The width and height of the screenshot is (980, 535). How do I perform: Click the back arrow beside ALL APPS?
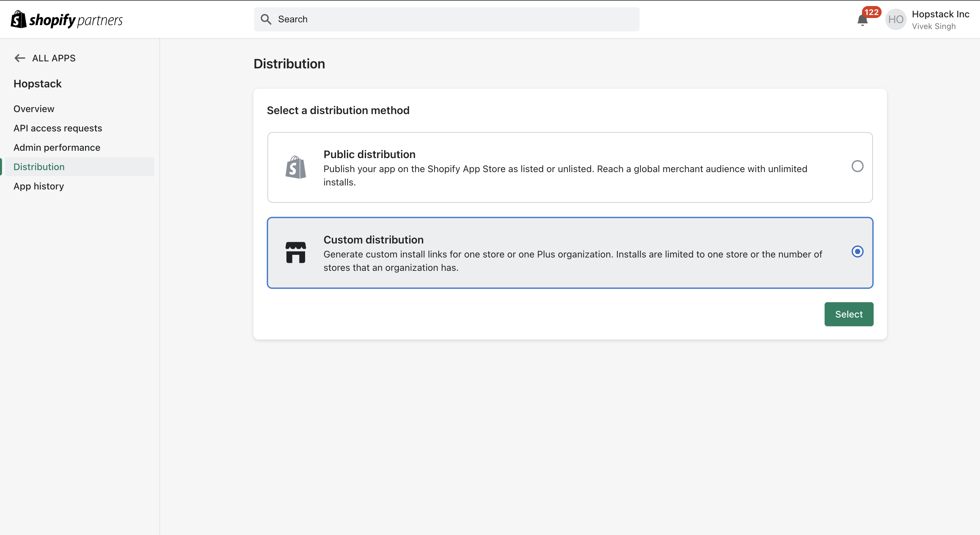[20, 58]
